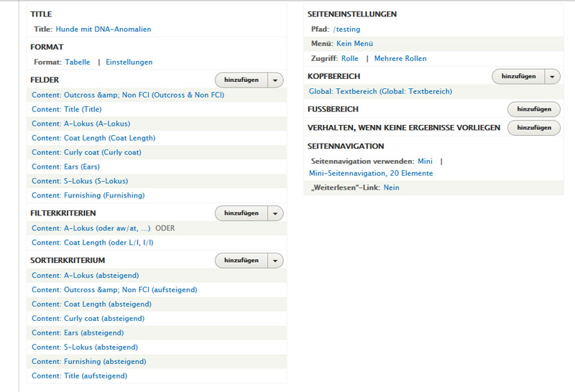Click hinzufügen button in Kopfbereich section
This screenshot has height=392, width=575.
(x=518, y=77)
